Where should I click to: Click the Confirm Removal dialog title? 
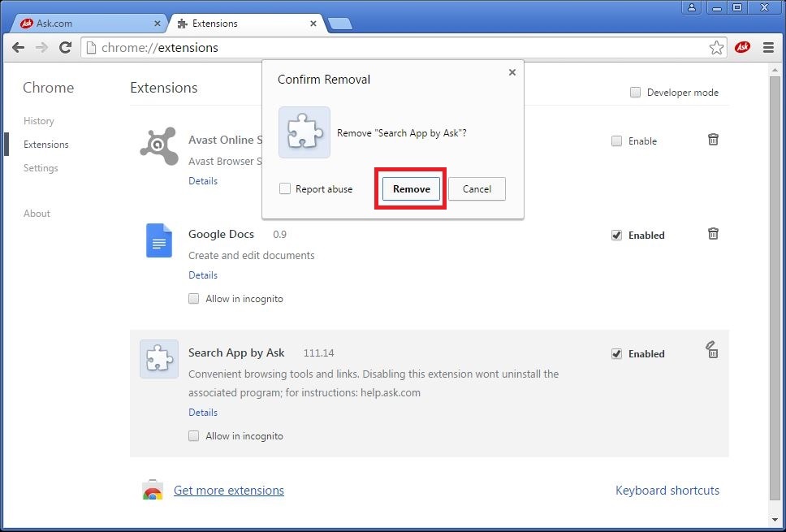tap(324, 80)
